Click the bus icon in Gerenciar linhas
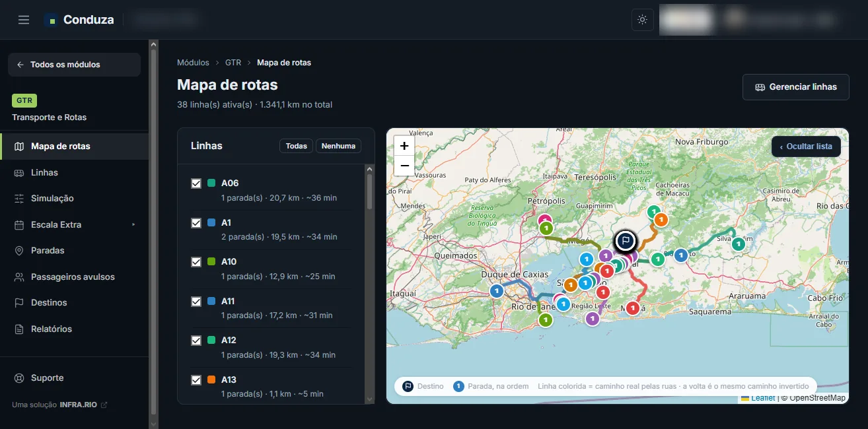The width and height of the screenshot is (868, 429). coord(760,87)
